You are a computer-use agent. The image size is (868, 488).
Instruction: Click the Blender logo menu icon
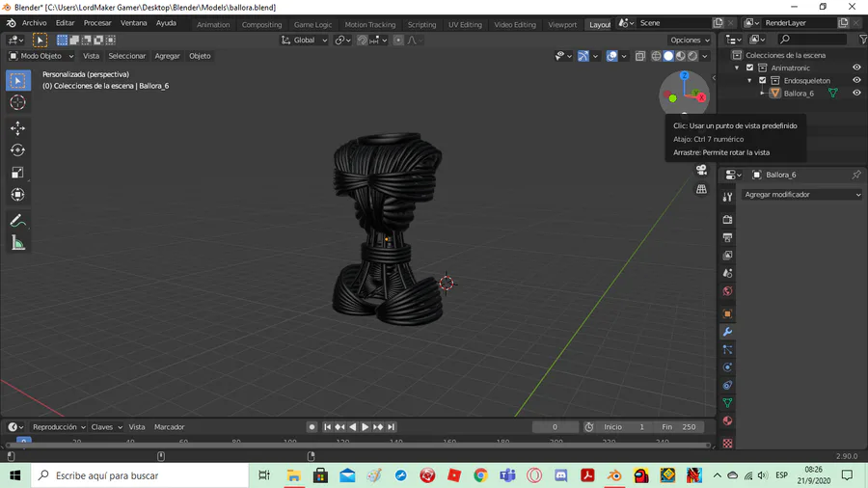point(11,23)
